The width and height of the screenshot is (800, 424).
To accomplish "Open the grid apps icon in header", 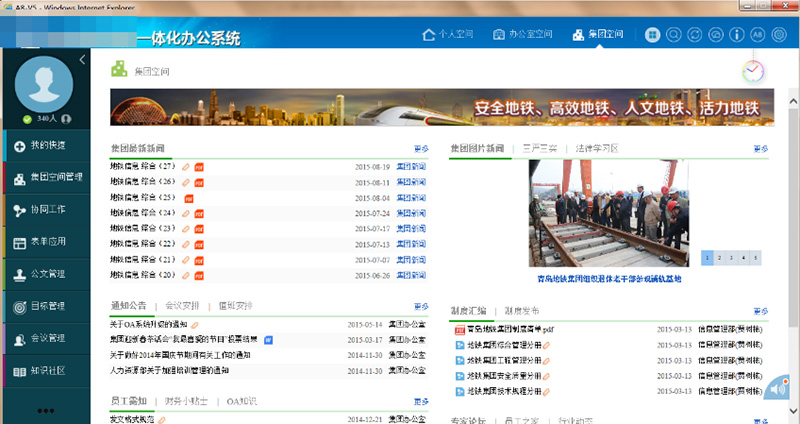I will coord(652,35).
